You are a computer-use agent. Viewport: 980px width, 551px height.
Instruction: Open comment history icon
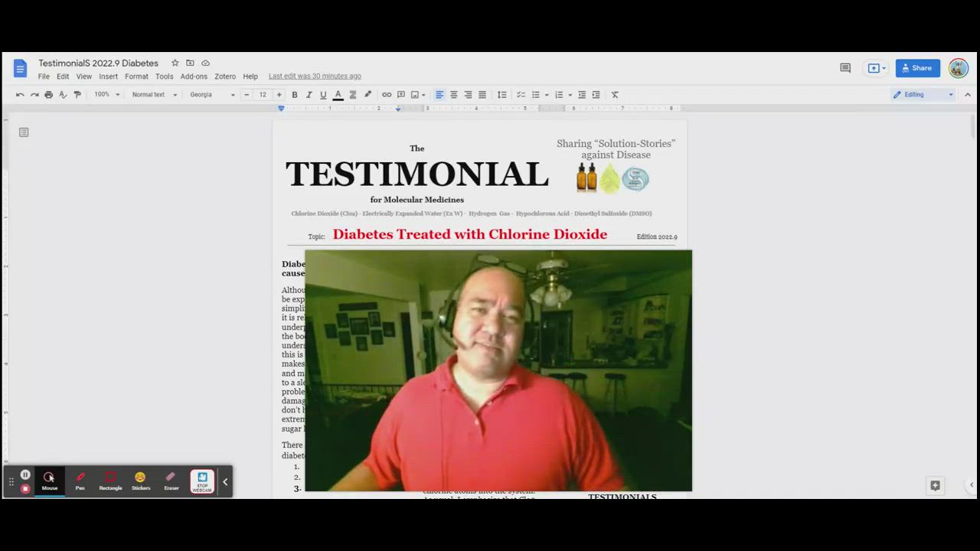coord(845,68)
